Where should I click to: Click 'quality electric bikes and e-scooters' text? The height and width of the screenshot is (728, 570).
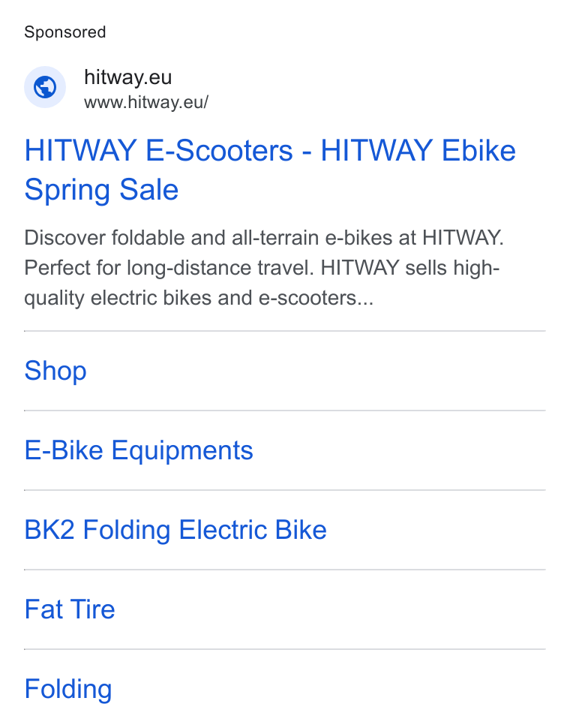[x=190, y=298]
